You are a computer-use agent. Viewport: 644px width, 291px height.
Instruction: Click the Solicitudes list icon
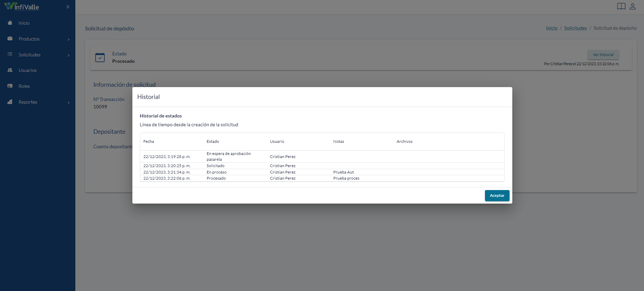10,54
